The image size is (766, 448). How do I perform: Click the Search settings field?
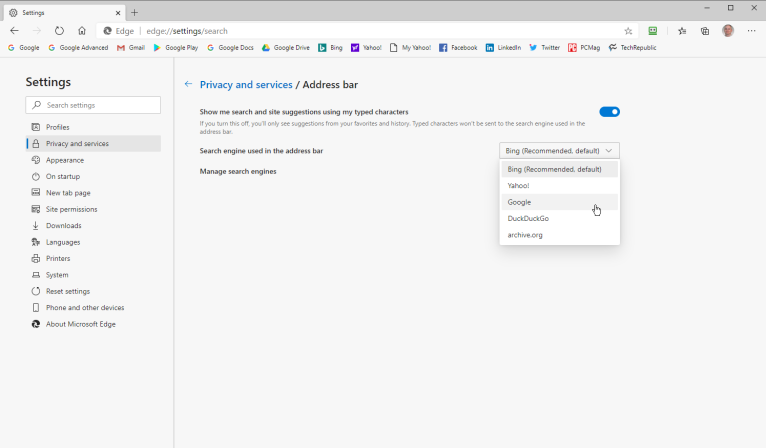[x=93, y=105]
